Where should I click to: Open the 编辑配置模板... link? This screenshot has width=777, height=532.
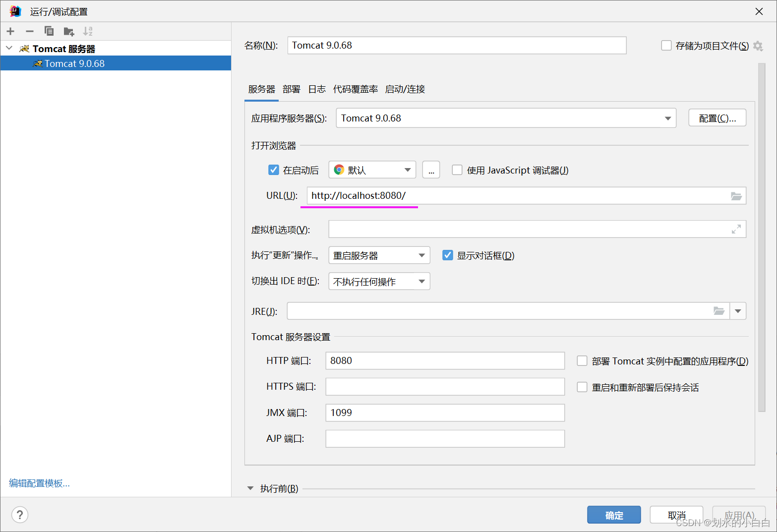(x=39, y=483)
